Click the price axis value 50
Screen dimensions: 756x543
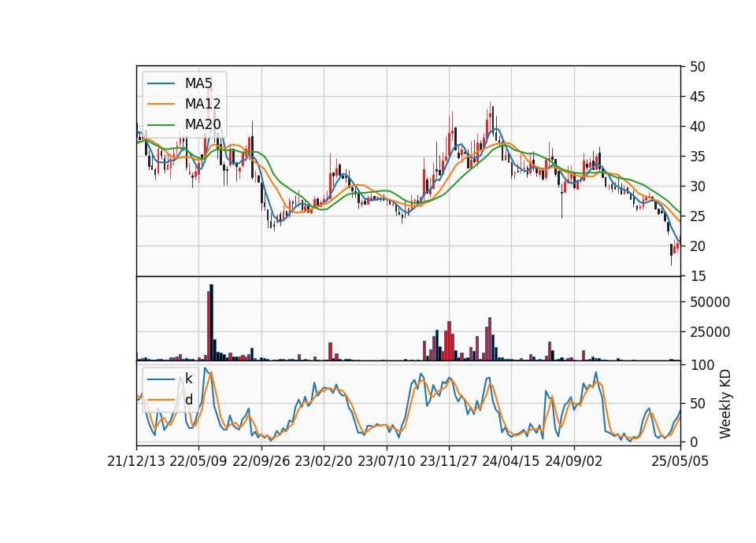click(x=697, y=67)
